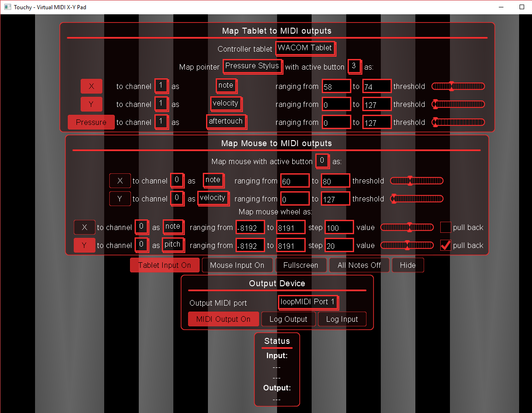
Task: Open mouse wheel pitch type dropdown
Action: pyautogui.click(x=173, y=245)
